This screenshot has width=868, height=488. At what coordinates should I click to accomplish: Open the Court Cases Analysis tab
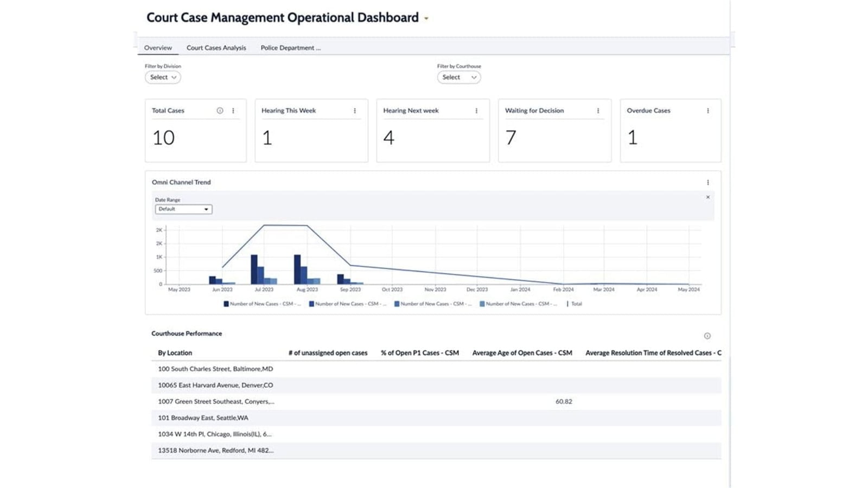pos(216,48)
